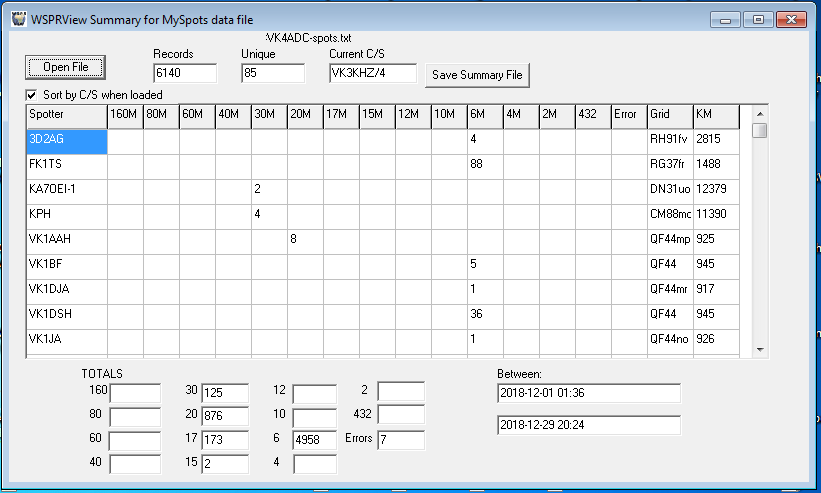The height and width of the screenshot is (493, 821).
Task: Maximize the WSPRView Summary window
Action: [759, 19]
